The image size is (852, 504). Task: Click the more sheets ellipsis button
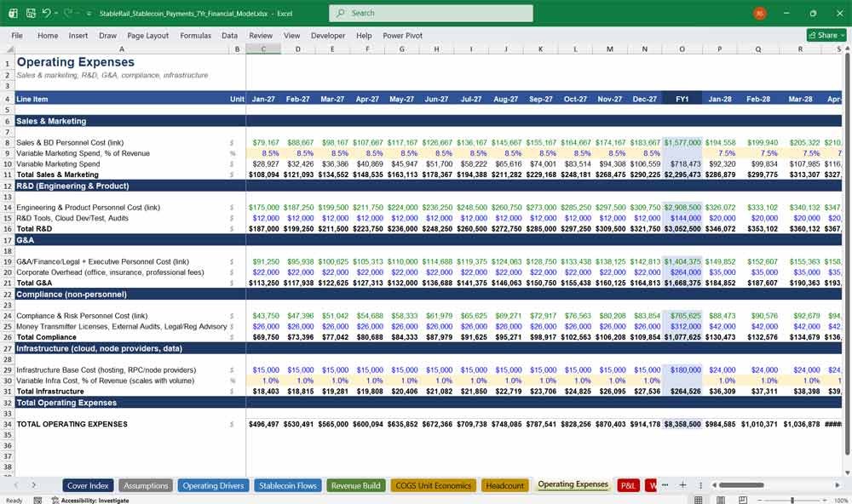pyautogui.click(x=665, y=485)
